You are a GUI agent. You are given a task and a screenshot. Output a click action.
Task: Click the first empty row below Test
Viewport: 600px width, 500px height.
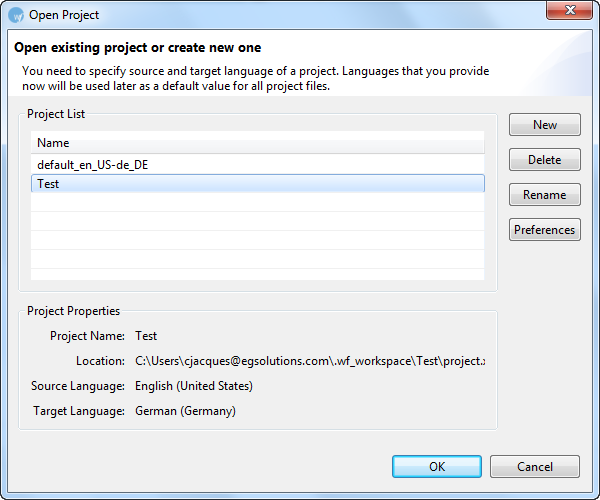click(x=258, y=202)
